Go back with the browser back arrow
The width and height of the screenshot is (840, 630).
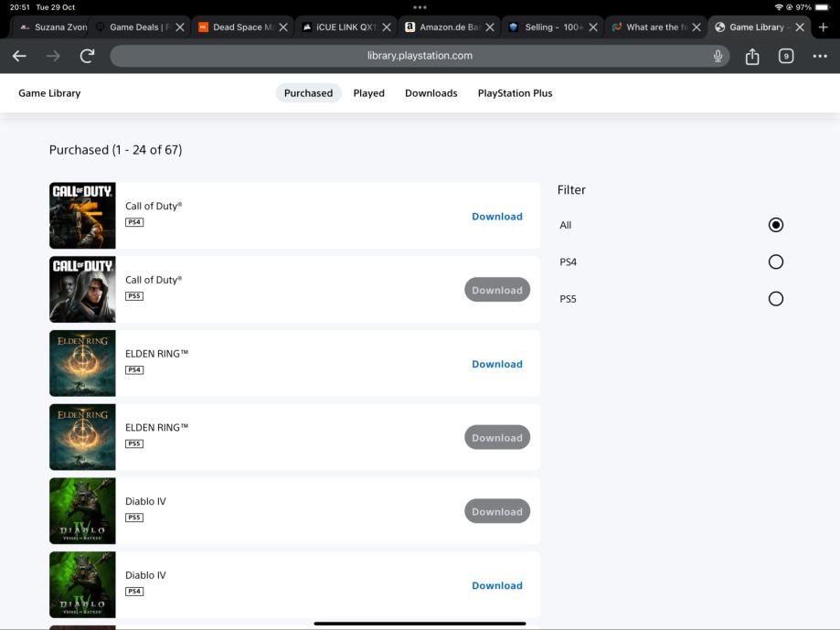[19, 56]
